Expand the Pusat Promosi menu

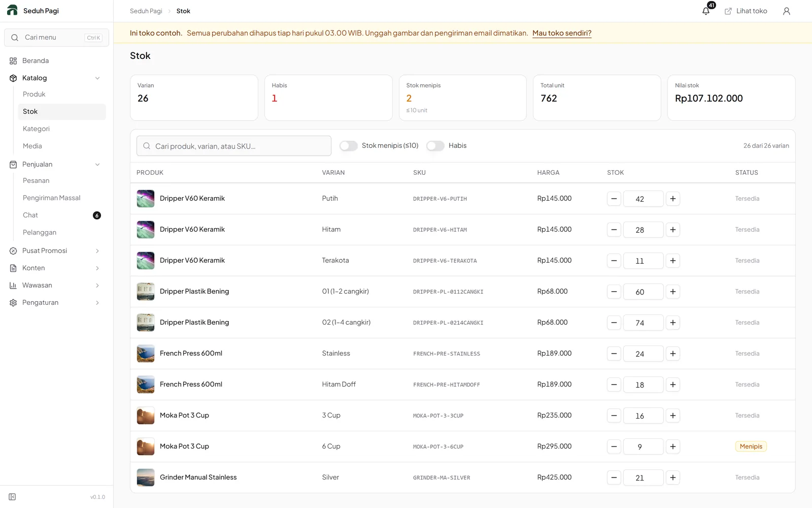(56, 250)
